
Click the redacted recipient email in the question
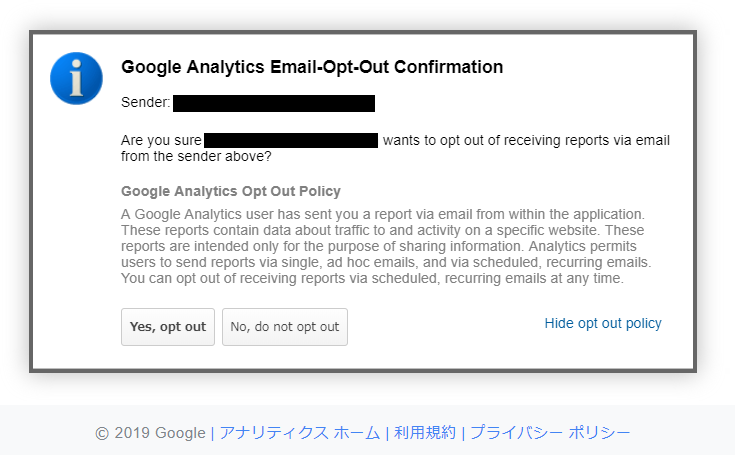click(x=291, y=140)
